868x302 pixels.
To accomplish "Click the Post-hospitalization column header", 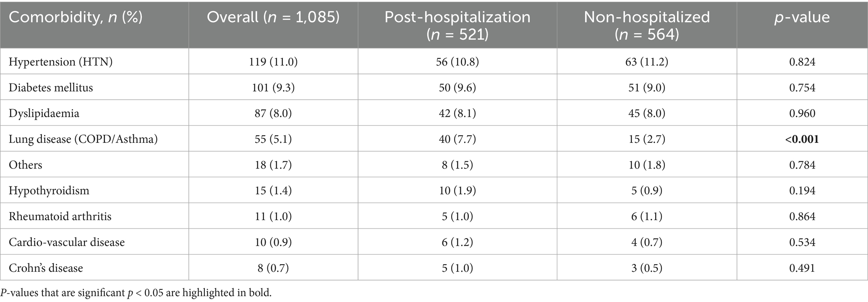I will click(458, 25).
